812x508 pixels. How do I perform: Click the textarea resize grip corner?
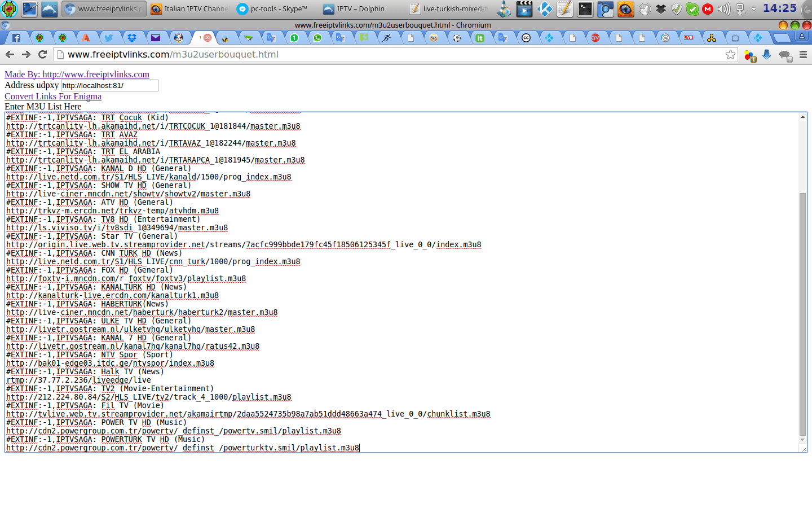[x=803, y=448]
